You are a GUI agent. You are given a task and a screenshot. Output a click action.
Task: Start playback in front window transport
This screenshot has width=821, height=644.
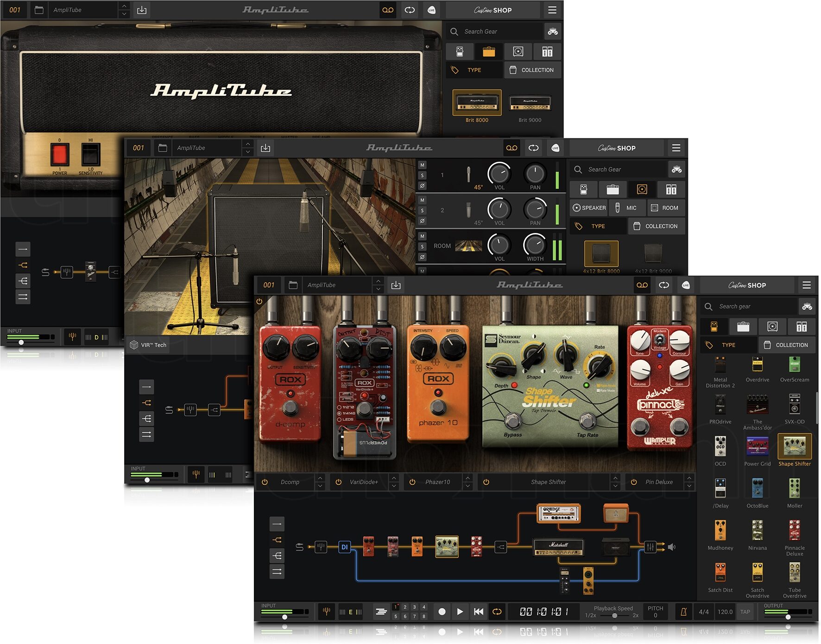460,612
